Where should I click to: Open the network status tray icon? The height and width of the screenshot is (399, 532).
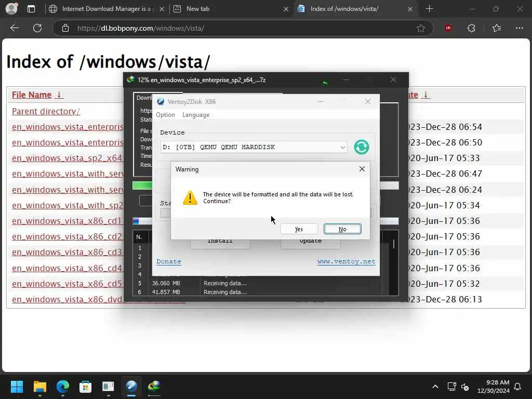click(x=451, y=387)
